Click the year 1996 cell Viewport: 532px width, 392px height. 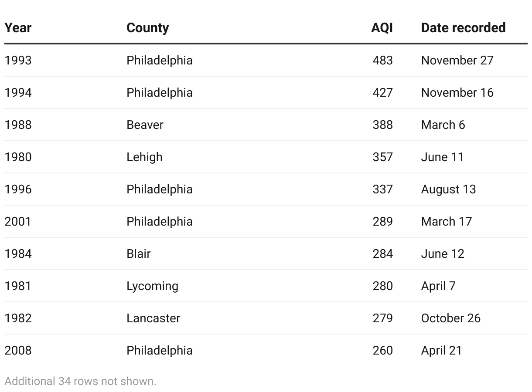(18, 189)
